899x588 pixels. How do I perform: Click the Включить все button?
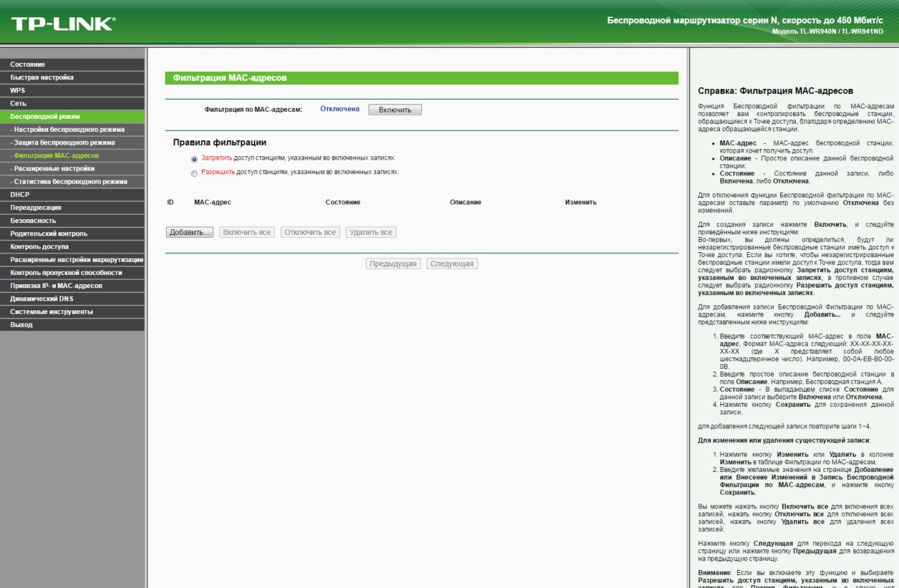(x=246, y=233)
